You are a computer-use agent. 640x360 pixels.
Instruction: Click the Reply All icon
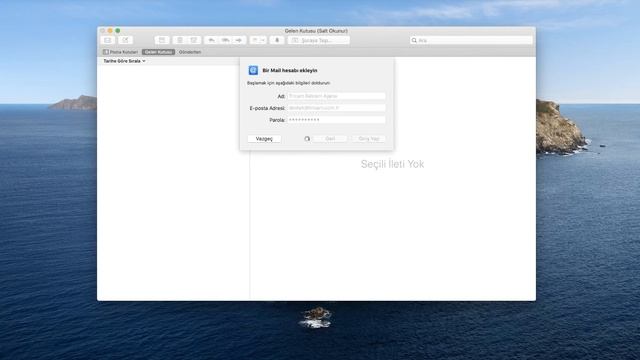tap(225, 40)
